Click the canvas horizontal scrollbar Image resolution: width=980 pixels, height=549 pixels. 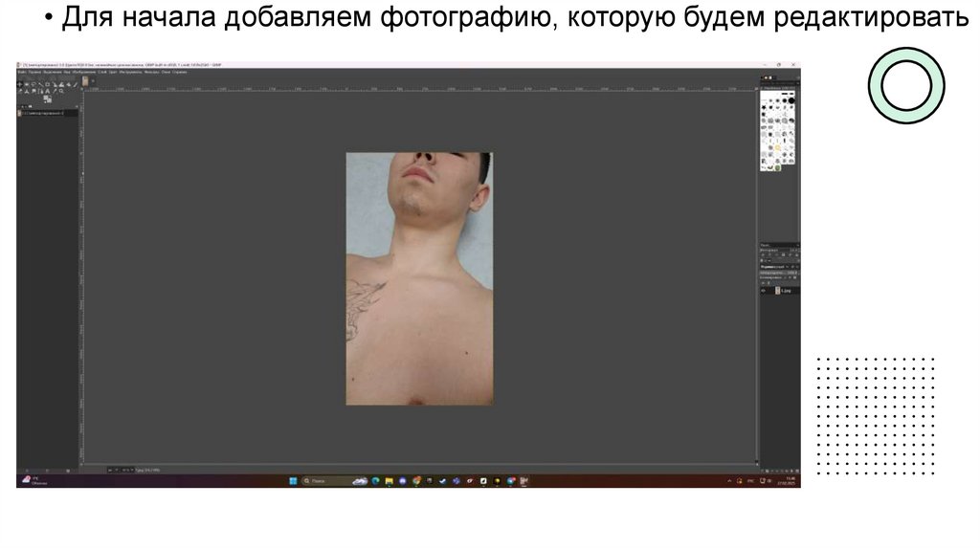419,465
